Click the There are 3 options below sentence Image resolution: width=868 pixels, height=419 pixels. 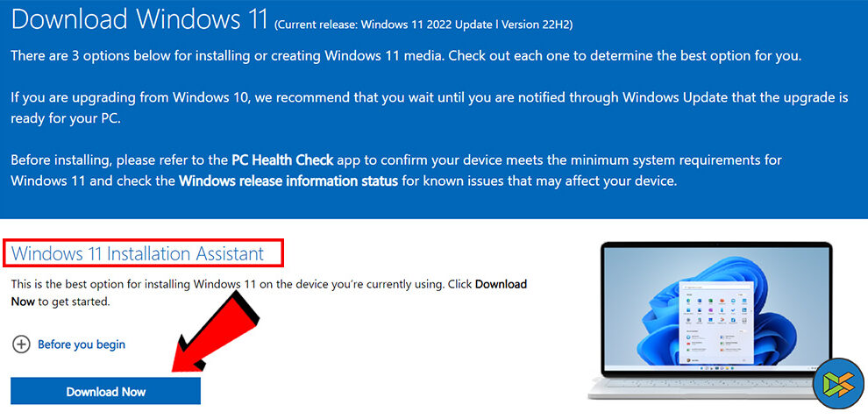pyautogui.click(x=406, y=56)
